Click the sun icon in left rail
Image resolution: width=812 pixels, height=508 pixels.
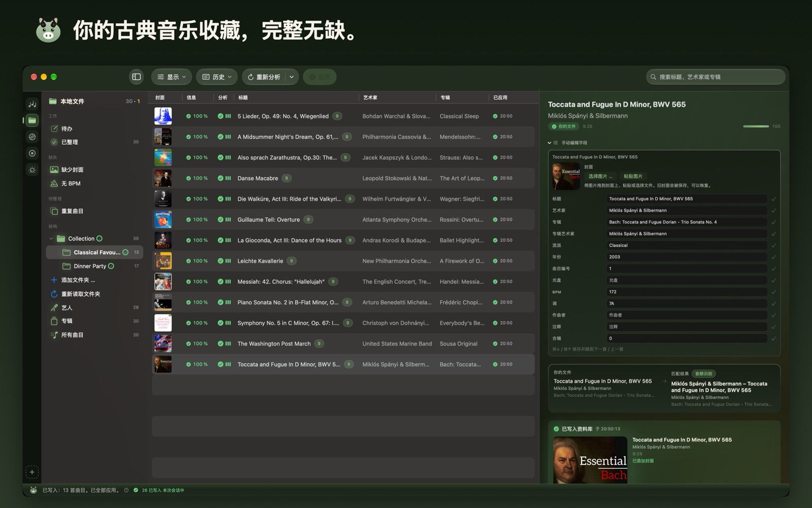coord(32,170)
